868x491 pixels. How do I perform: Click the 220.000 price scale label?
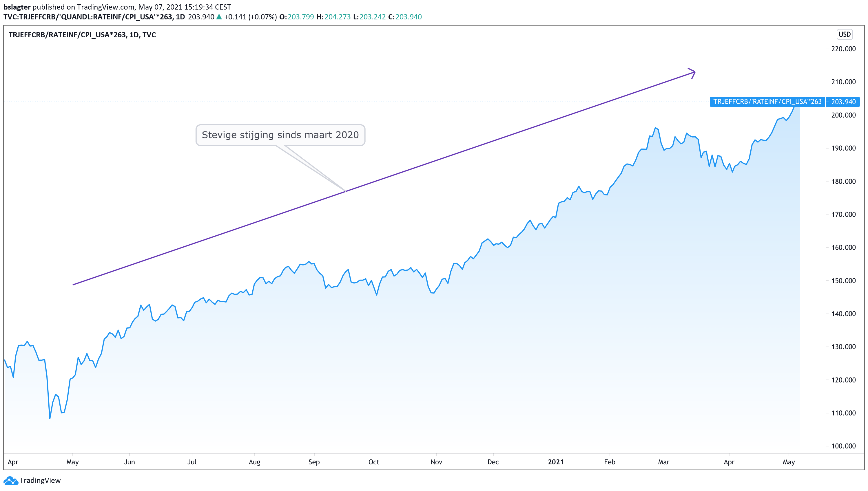843,49
